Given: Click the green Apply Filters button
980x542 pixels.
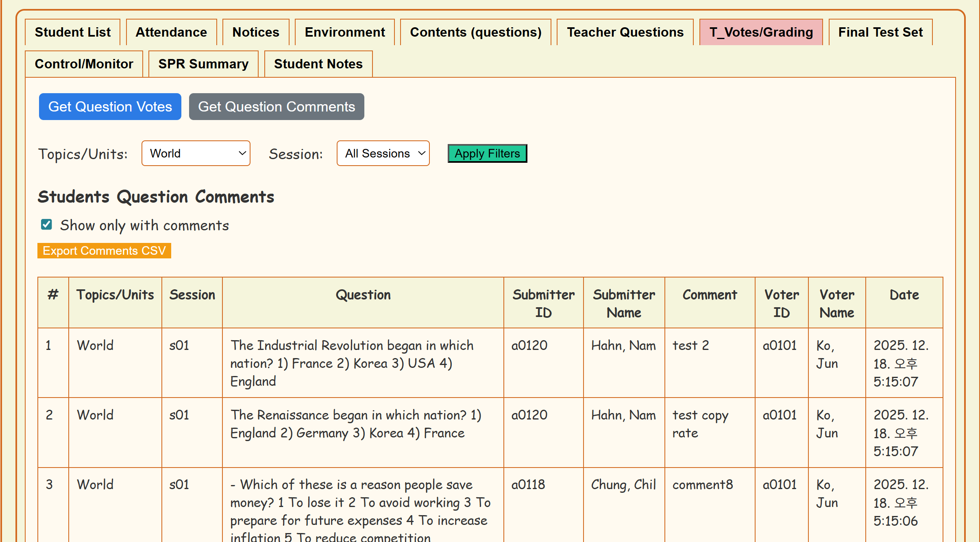Looking at the screenshot, I should [x=487, y=153].
